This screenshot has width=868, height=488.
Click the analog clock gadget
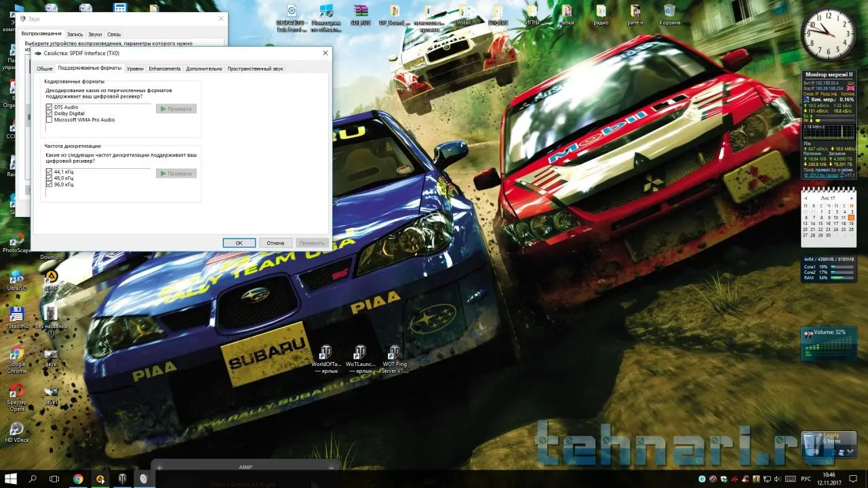click(829, 35)
